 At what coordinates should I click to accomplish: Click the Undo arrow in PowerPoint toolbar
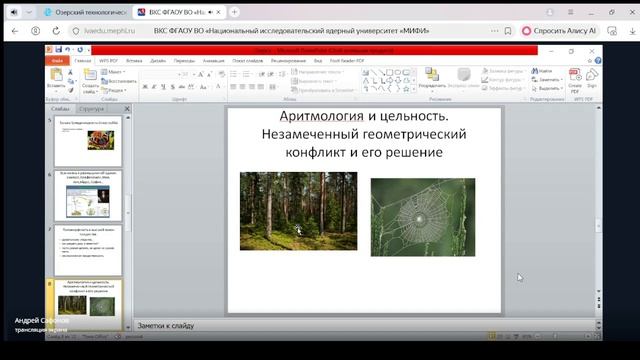point(68,49)
